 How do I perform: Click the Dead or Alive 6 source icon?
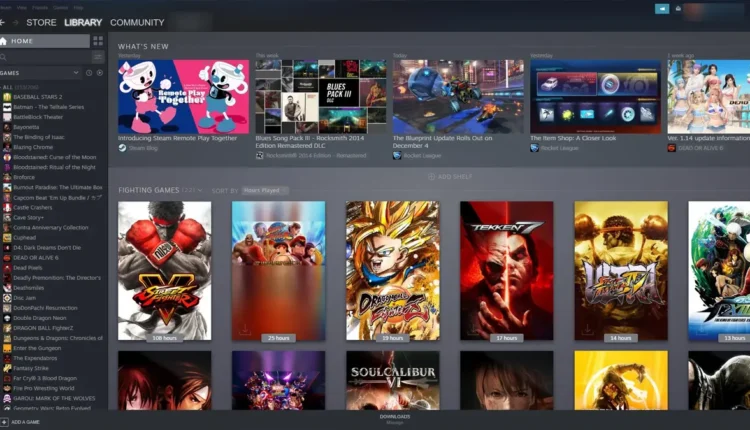tap(672, 148)
